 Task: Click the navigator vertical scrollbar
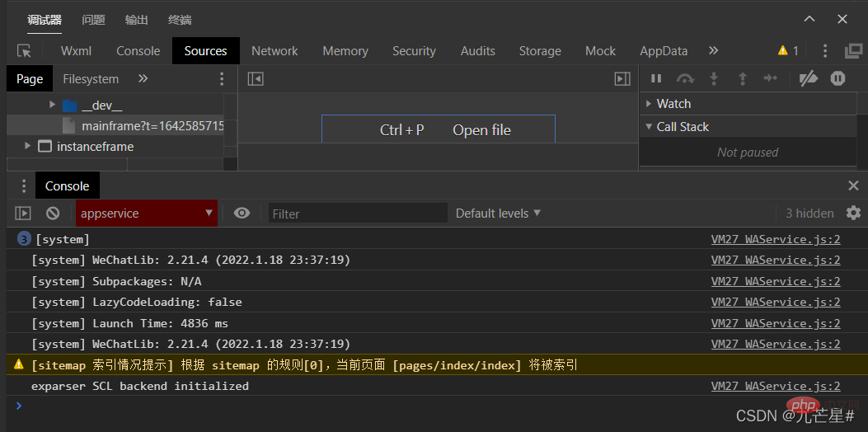[x=230, y=131]
